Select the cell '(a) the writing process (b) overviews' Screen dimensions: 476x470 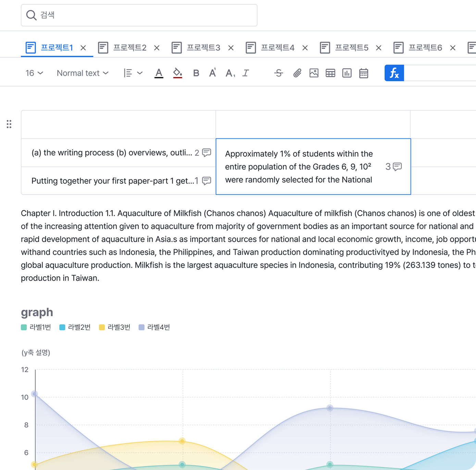[x=118, y=153]
